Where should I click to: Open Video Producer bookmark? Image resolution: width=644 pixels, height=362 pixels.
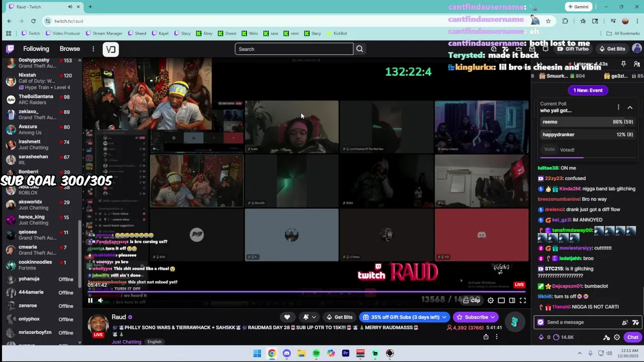tap(63, 33)
